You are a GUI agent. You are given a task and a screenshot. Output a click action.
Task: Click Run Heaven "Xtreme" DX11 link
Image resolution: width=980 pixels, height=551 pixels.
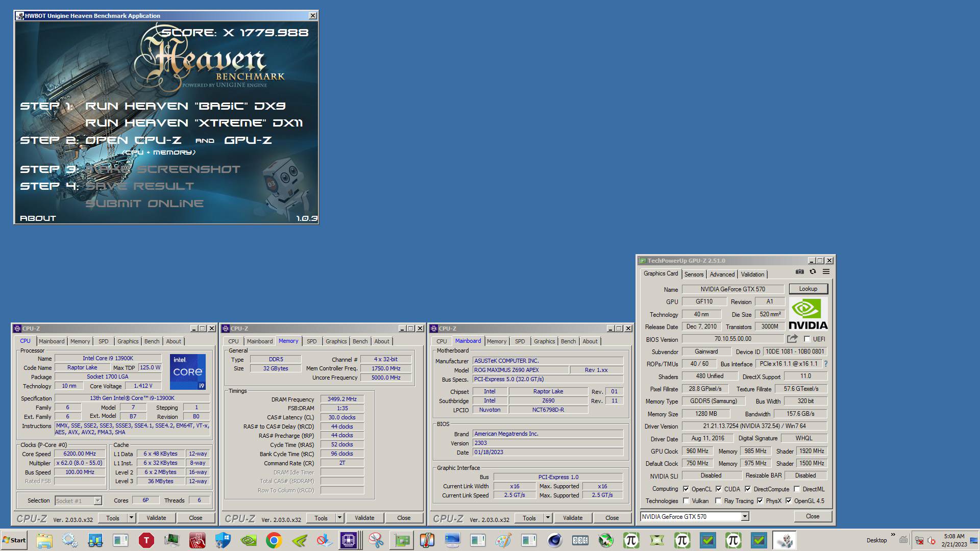click(x=193, y=123)
